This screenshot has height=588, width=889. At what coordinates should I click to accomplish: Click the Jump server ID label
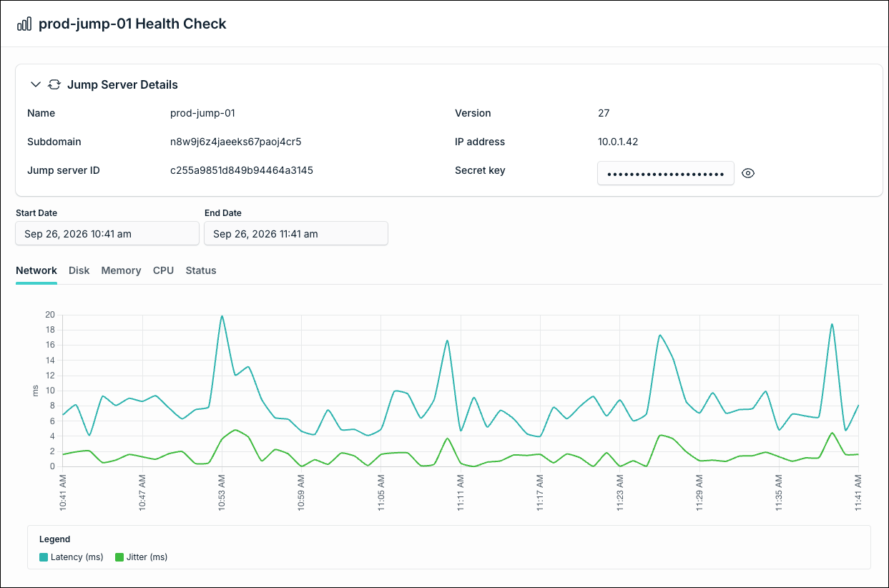click(64, 170)
